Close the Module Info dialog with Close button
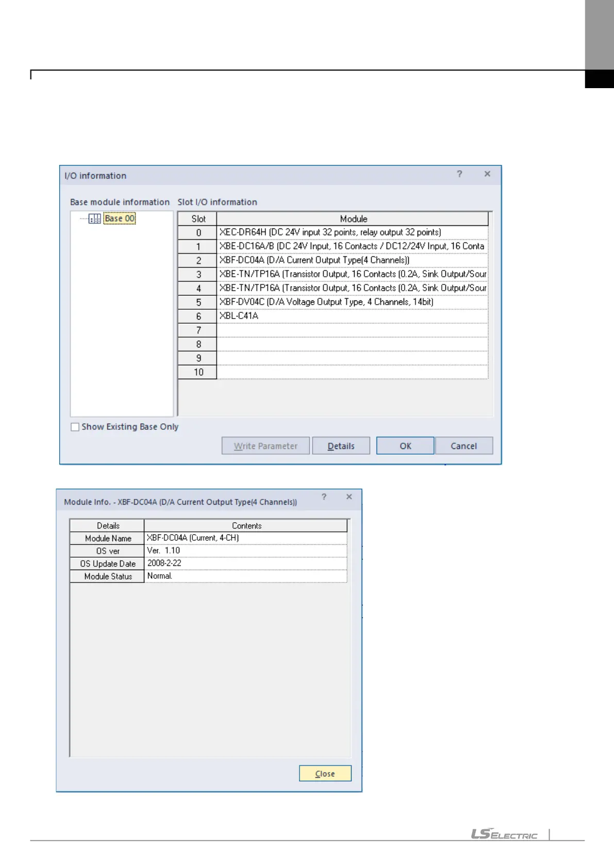The image size is (614, 868). pyautogui.click(x=325, y=774)
